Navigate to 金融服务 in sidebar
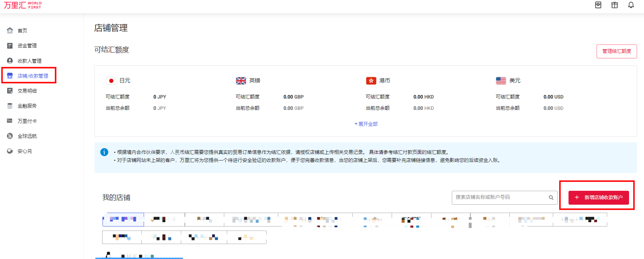644x259 pixels. coord(27,106)
